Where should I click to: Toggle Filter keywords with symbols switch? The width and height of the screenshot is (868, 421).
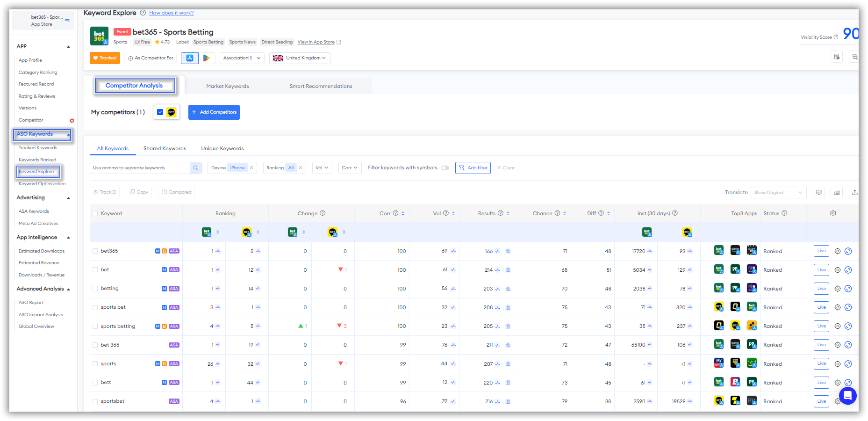point(445,168)
